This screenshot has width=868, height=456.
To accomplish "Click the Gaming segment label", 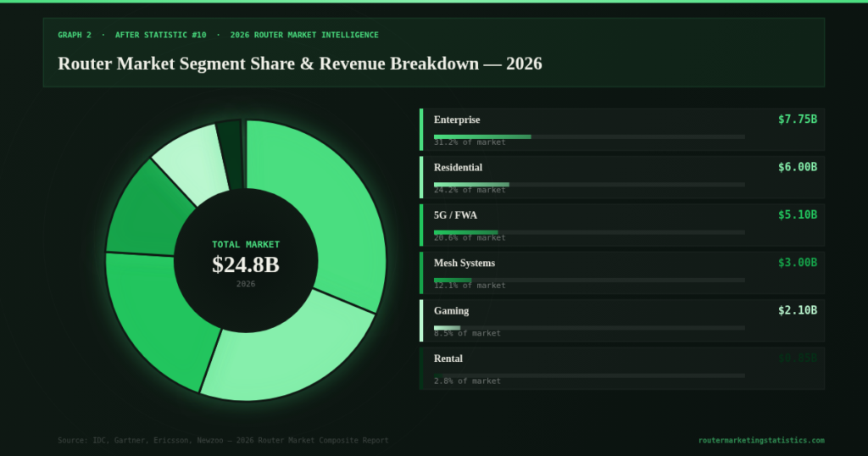I will (451, 311).
